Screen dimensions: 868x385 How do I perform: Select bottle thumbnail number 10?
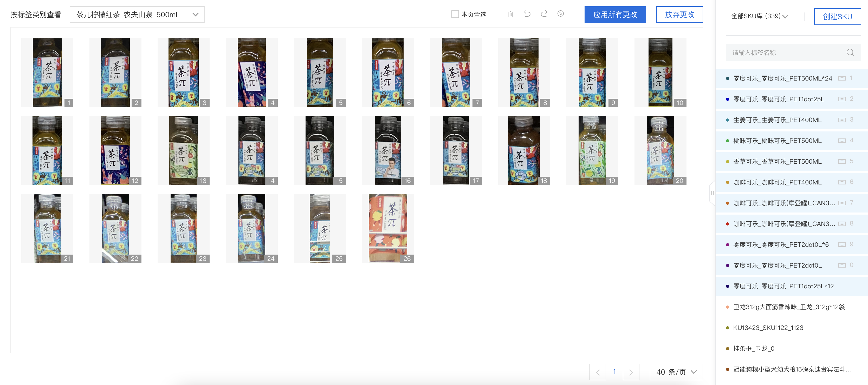point(660,72)
